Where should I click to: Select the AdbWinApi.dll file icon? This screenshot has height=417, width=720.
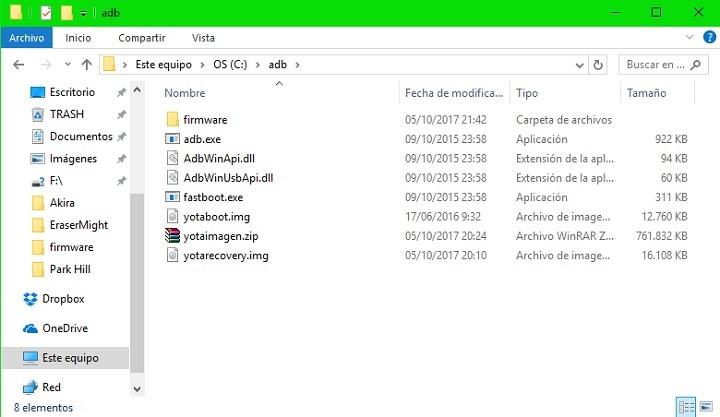[x=173, y=158]
